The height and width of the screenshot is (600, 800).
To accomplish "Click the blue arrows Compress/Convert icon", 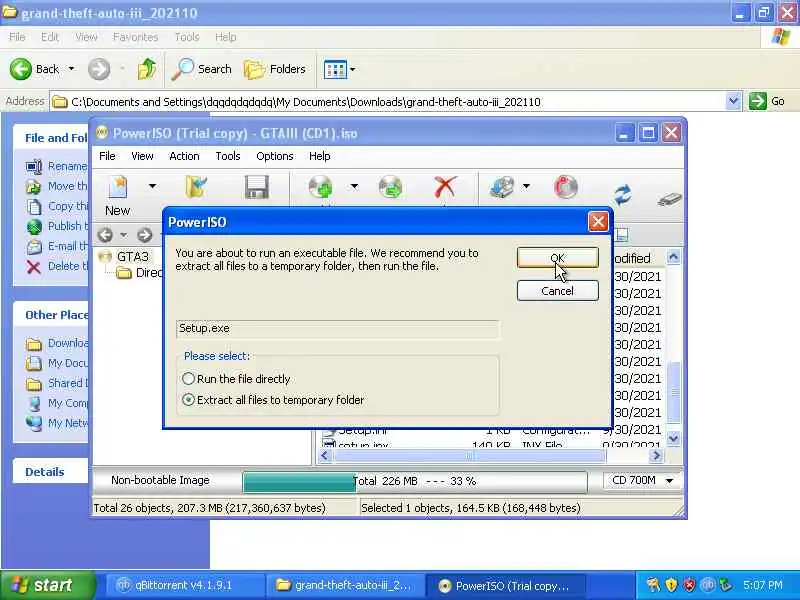I will pyautogui.click(x=623, y=195).
